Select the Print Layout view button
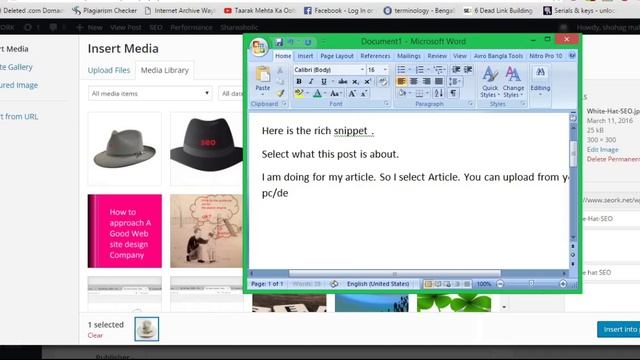This screenshot has width=640, height=360. tap(428, 284)
